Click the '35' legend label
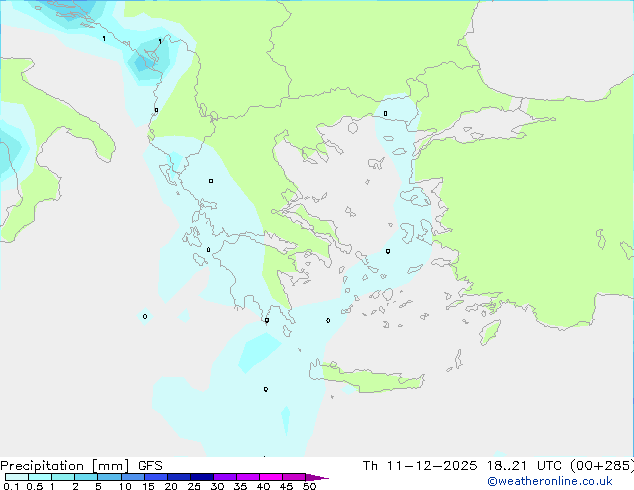Image resolution: width=634 pixels, height=490 pixels. pos(240,486)
